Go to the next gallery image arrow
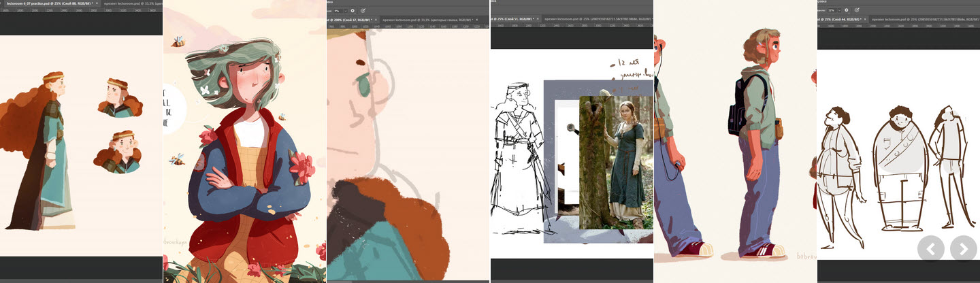This screenshot has height=283, width=980. [963, 249]
